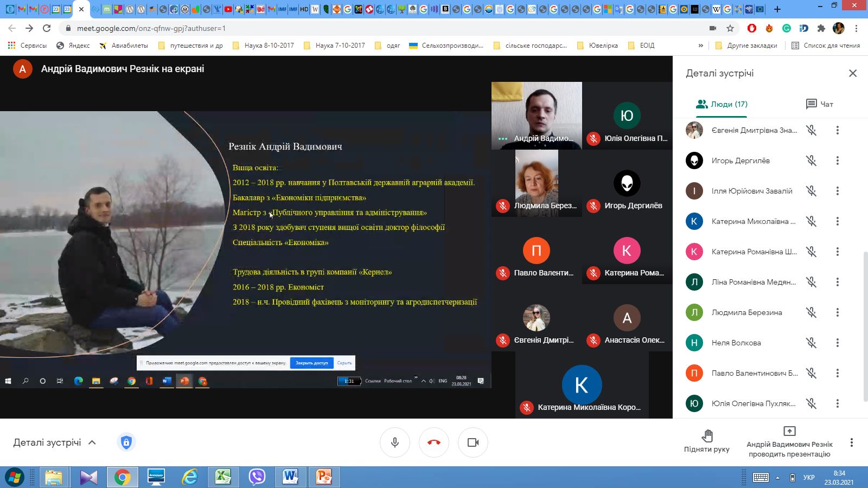
Task: Show hidden bookmarks chevron
Action: [700, 46]
